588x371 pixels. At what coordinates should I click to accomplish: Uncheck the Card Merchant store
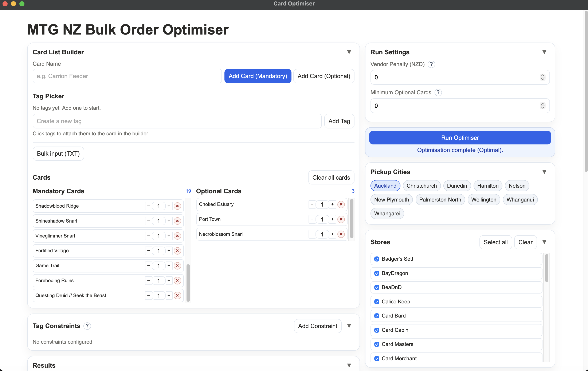click(x=377, y=358)
